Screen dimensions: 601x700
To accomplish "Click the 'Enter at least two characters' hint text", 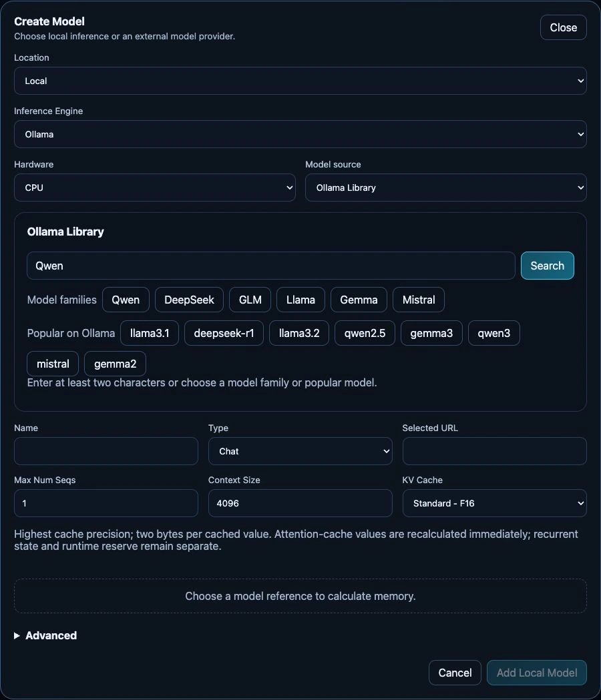I will tap(202, 382).
